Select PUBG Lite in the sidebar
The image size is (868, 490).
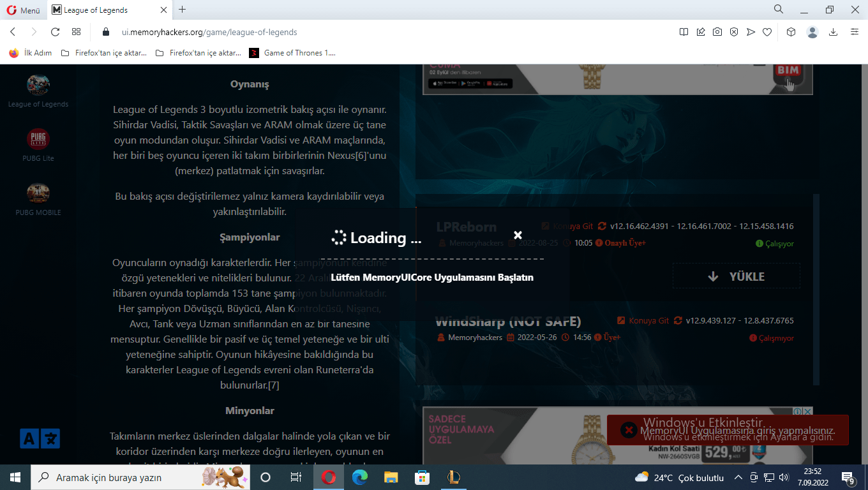[x=38, y=145]
